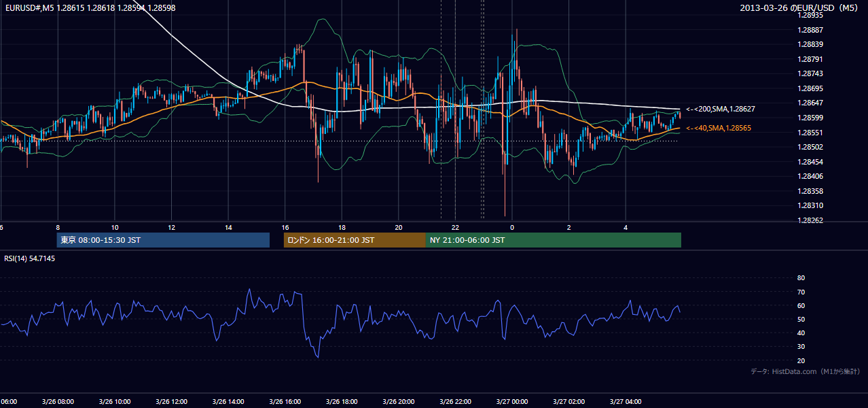Click price axis label 1.28310
The height and width of the screenshot is (408, 868).
click(810, 205)
